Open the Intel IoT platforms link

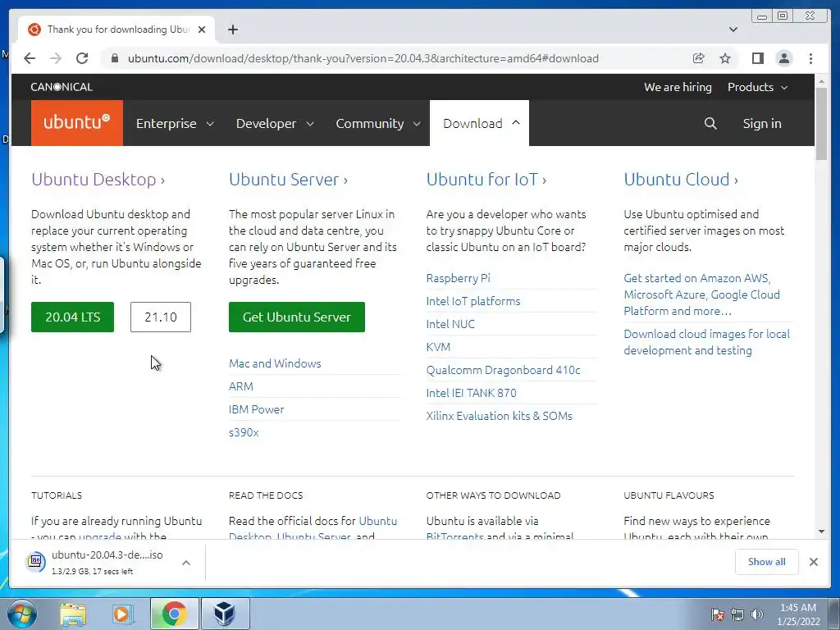click(473, 301)
